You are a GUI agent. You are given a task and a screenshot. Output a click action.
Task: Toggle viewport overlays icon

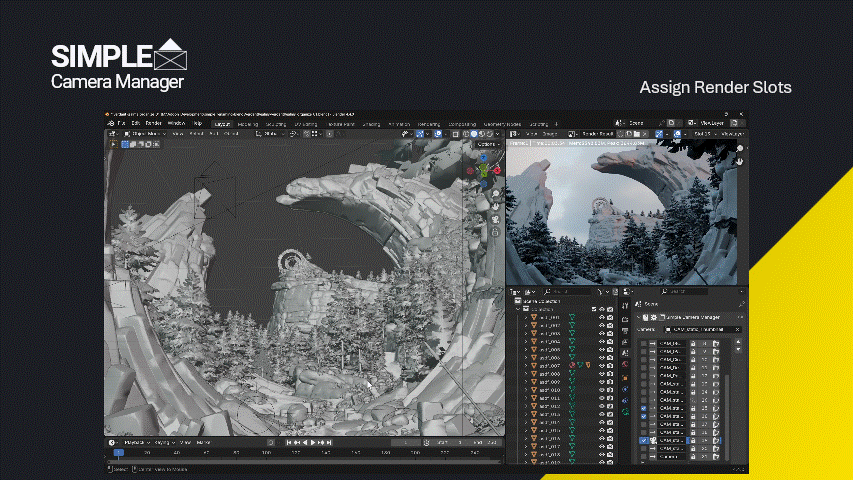(x=438, y=134)
